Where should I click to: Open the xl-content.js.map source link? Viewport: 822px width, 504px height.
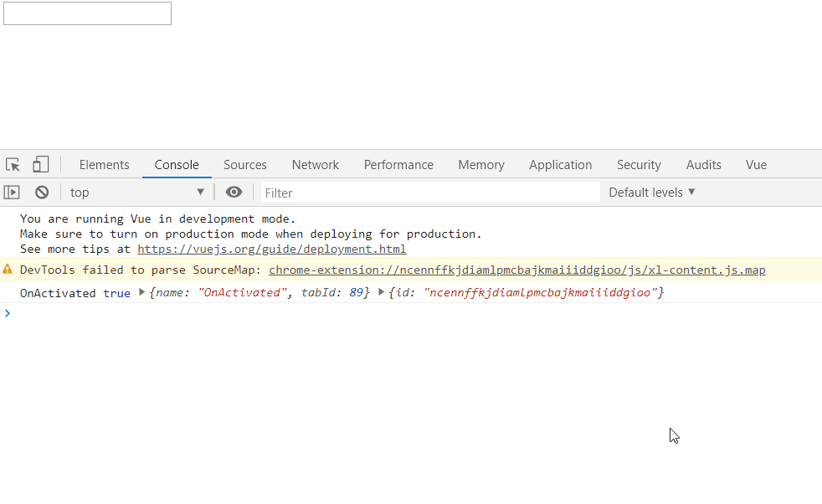tap(516, 270)
